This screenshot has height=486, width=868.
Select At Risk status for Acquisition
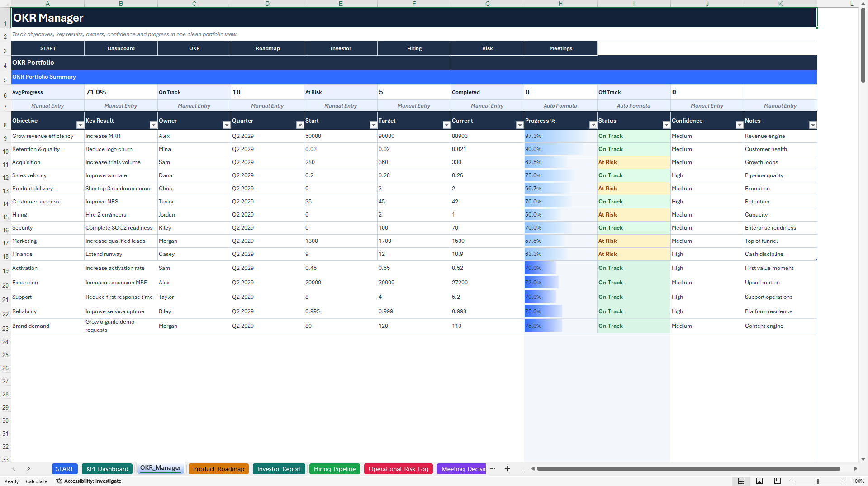(x=634, y=162)
